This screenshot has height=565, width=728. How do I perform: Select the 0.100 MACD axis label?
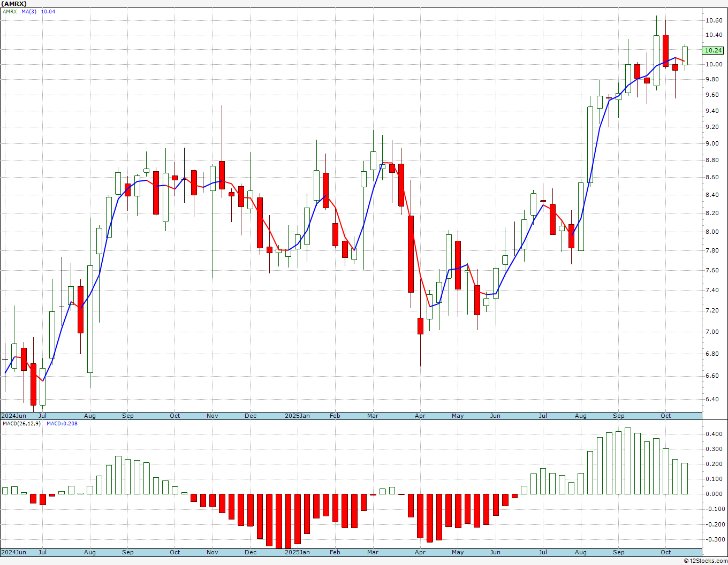715,479
